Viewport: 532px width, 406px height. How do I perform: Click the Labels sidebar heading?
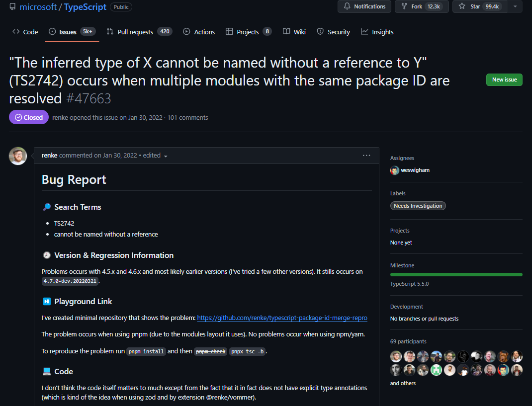[x=398, y=193]
